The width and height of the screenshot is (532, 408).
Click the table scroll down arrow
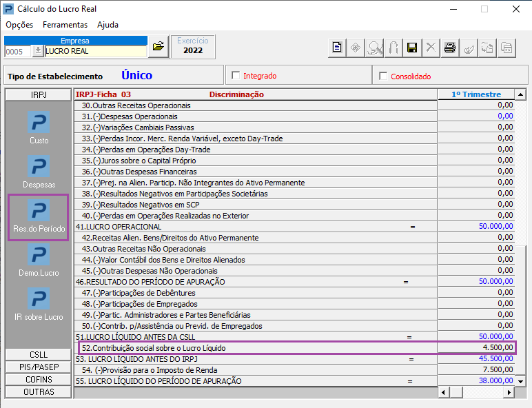(520, 382)
